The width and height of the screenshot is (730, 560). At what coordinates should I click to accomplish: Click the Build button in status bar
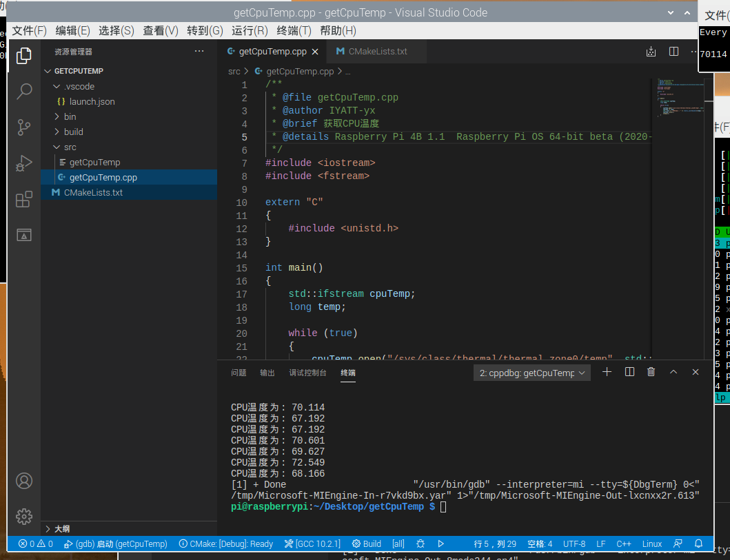pos(367,543)
